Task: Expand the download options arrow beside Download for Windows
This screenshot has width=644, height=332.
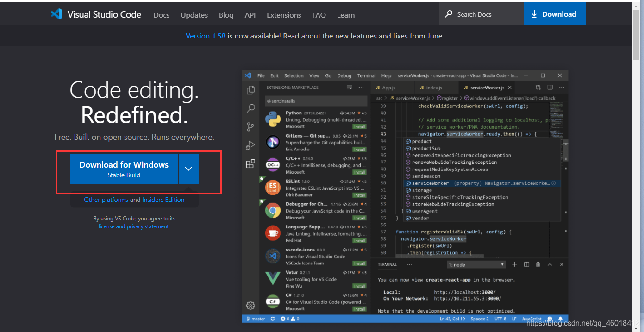Action: click(x=188, y=169)
